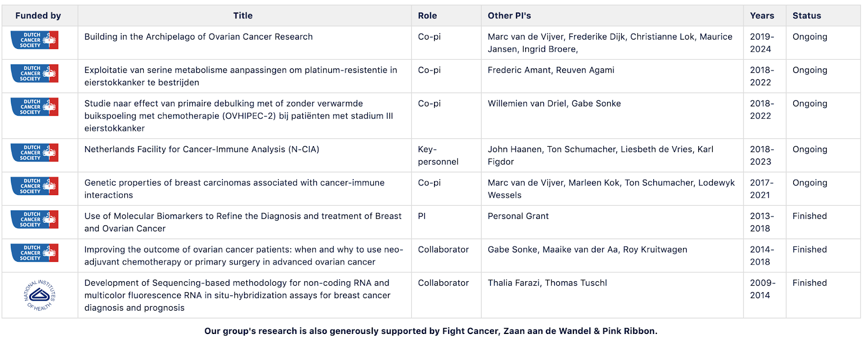This screenshot has height=341, width=868.
Task: Click "Thalia Farazi, Thomas Tuschl" cell
Action: [547, 283]
